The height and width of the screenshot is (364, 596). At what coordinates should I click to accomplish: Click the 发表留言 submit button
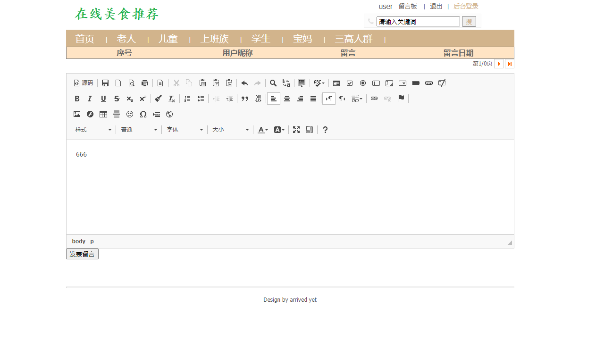[82, 254]
